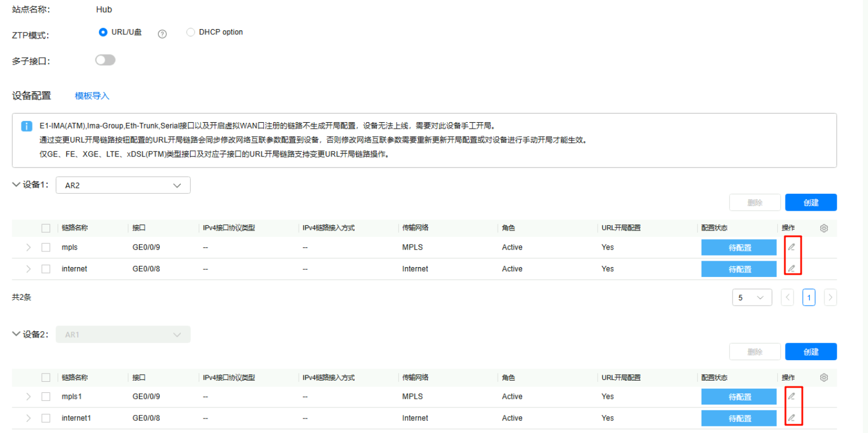Viewport: 868px width, 433px height.
Task: Collapse the 设备2 section chevron
Action: coord(16,334)
